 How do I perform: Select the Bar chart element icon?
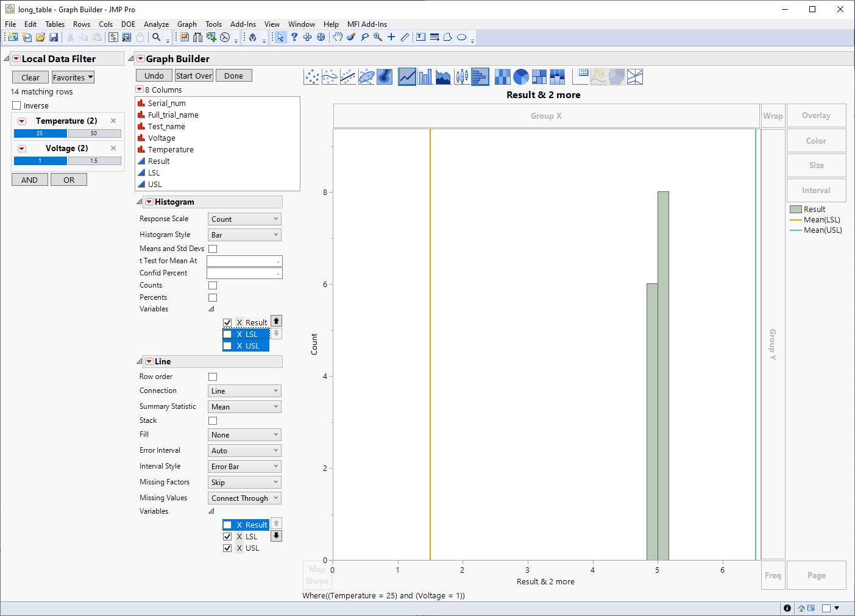click(x=425, y=77)
